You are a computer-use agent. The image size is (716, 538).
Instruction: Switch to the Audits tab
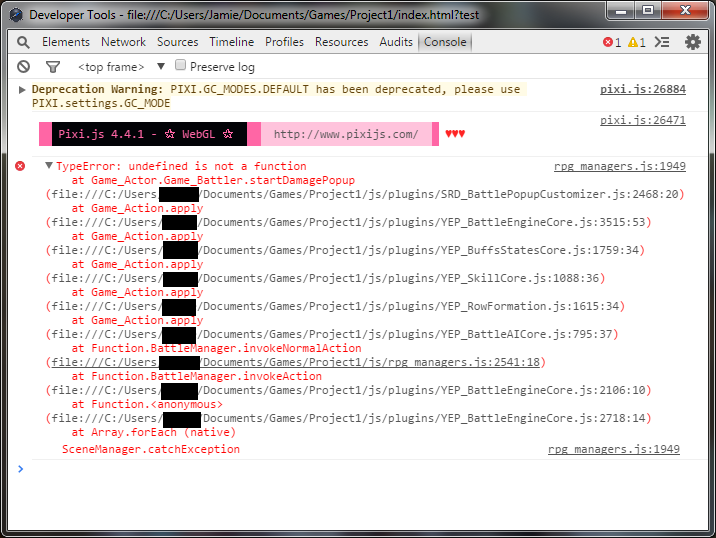(395, 42)
